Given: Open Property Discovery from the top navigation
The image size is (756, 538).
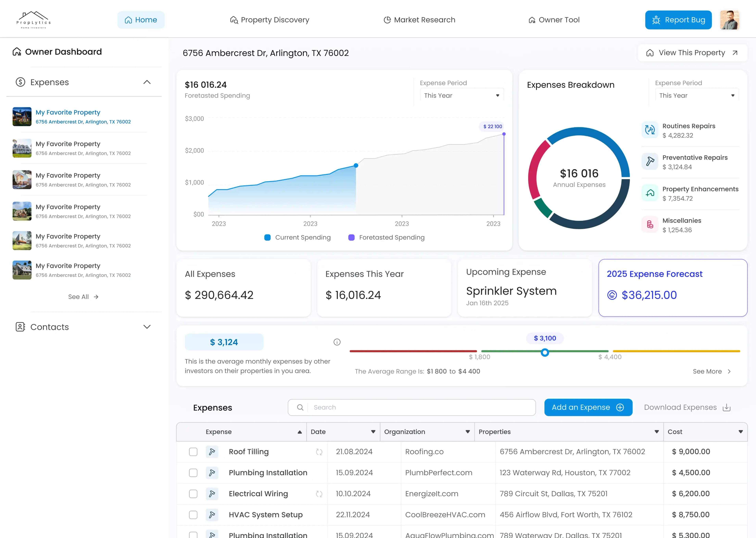Looking at the screenshot, I should pos(269,20).
